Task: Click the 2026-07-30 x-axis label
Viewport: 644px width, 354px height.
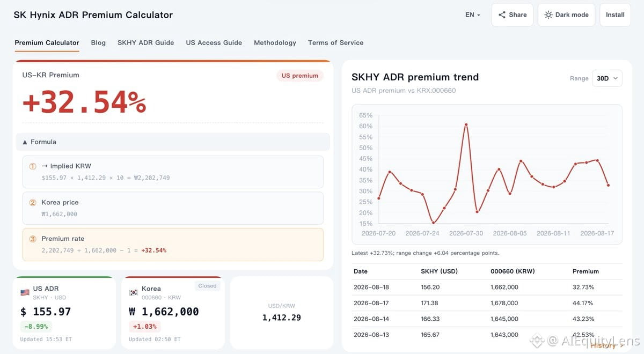Action: click(x=466, y=233)
